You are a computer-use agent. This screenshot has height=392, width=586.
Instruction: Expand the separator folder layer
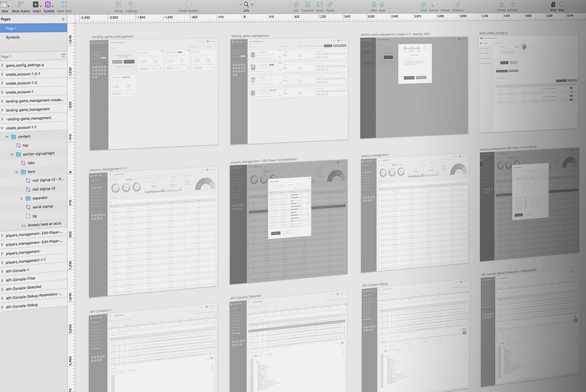point(22,198)
